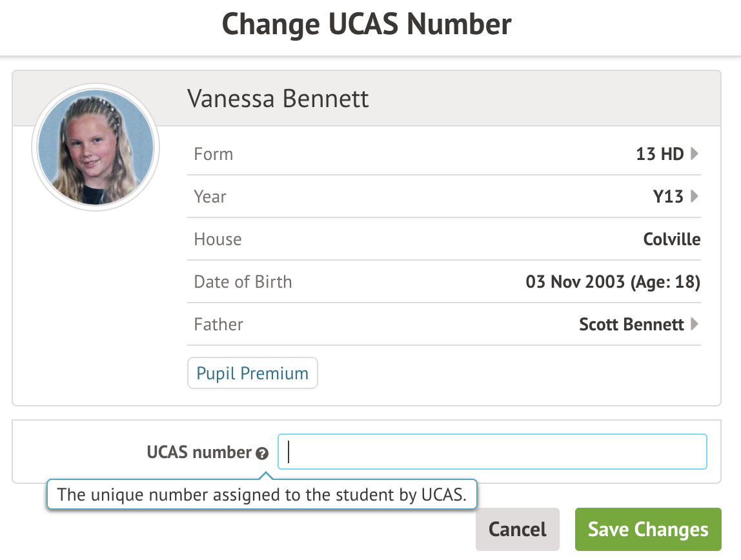The width and height of the screenshot is (741, 560).
Task: Select the Colville house value
Action: pos(671,239)
